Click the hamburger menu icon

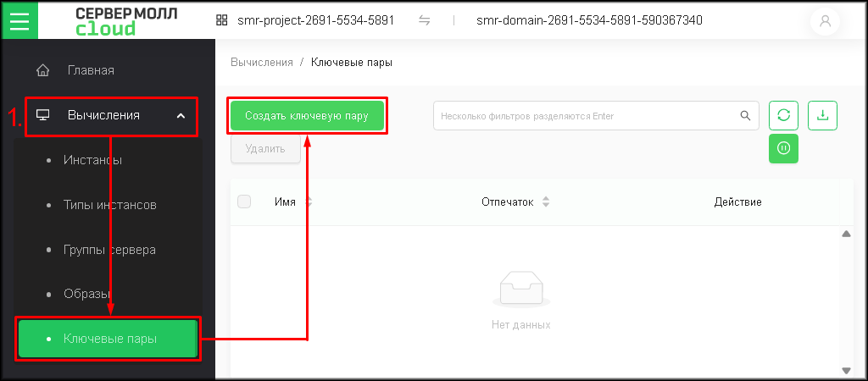19,19
